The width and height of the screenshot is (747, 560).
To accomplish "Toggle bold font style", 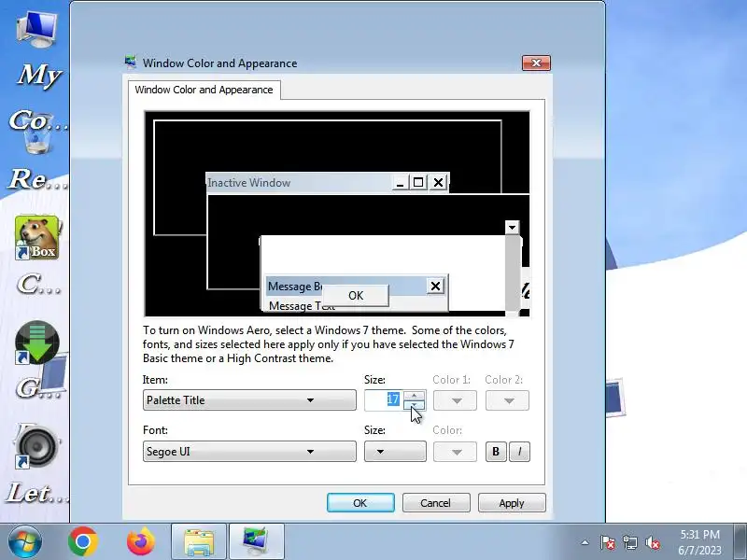I will coord(496,452).
